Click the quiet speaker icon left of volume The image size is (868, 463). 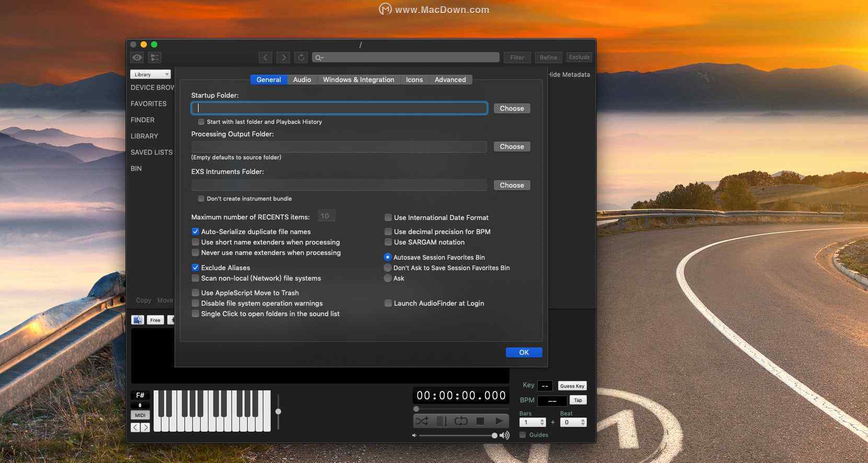tap(414, 435)
